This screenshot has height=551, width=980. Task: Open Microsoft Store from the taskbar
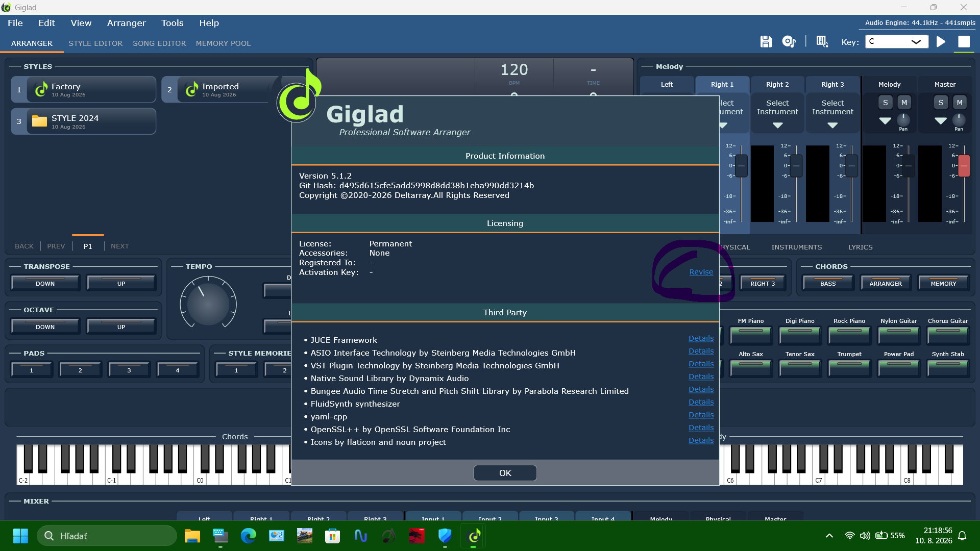(333, 536)
